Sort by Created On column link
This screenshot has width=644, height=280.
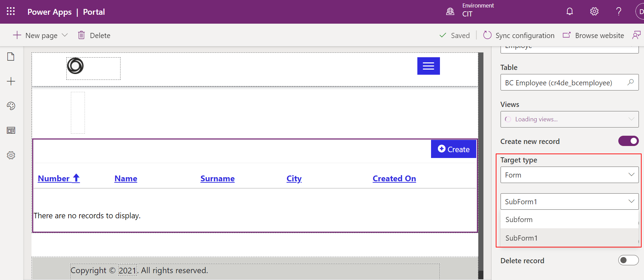tap(394, 179)
